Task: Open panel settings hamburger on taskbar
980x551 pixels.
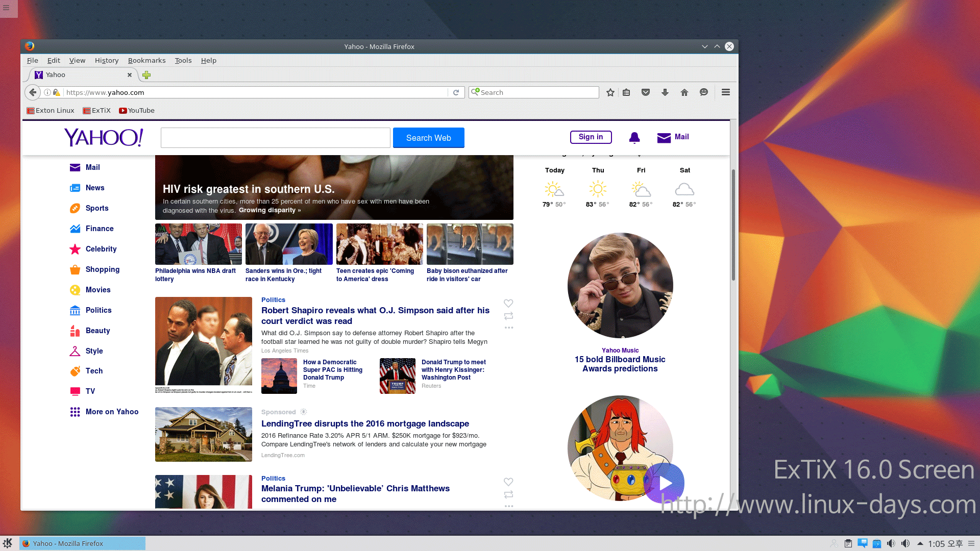Action: click(x=971, y=543)
